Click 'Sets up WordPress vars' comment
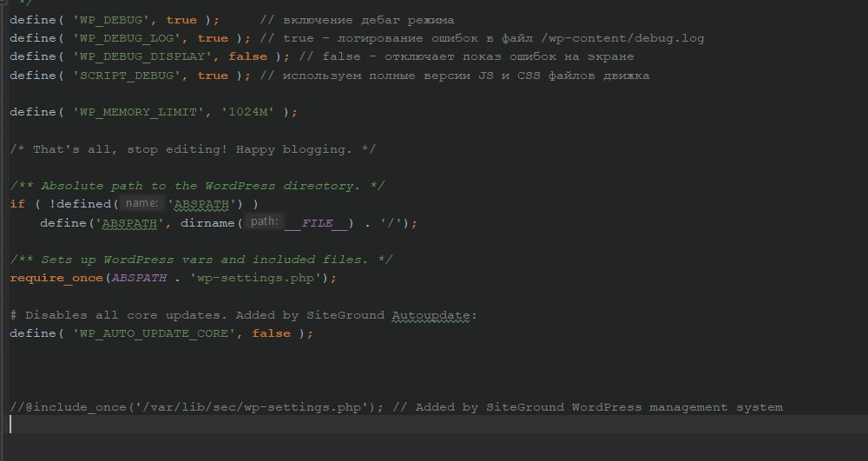This screenshot has height=461, width=868. click(x=201, y=260)
